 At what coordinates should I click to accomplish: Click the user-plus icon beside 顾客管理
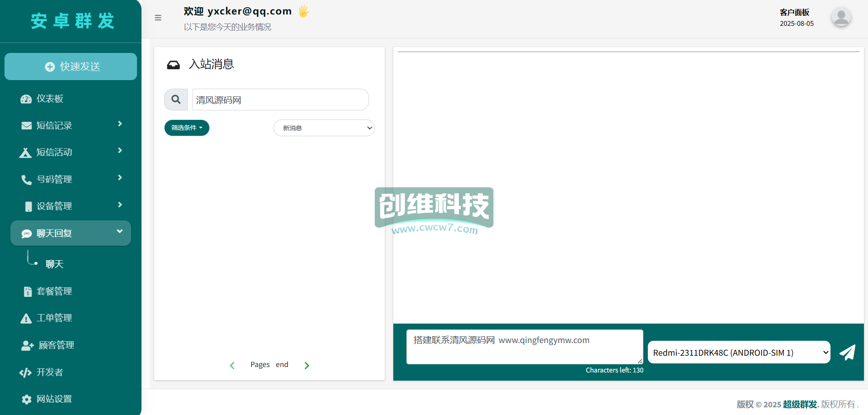27,345
